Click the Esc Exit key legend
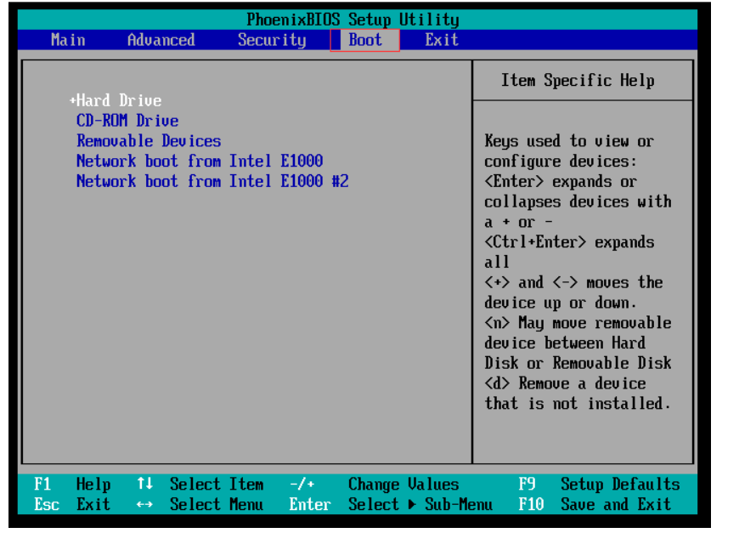The width and height of the screenshot is (756, 533). click(x=72, y=505)
